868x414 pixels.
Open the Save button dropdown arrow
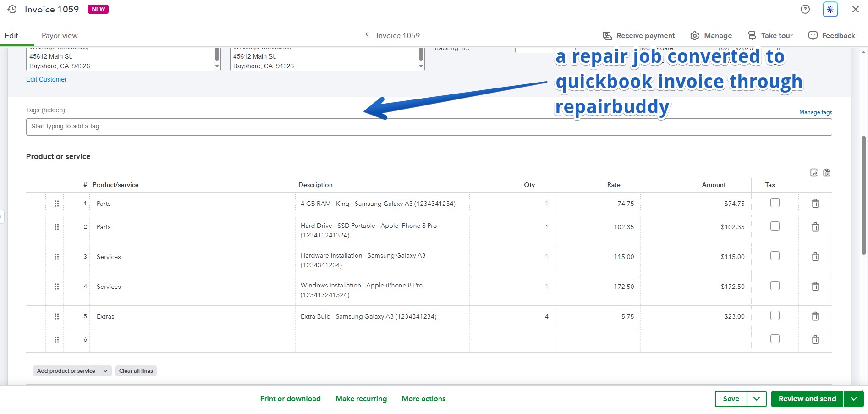pos(757,398)
